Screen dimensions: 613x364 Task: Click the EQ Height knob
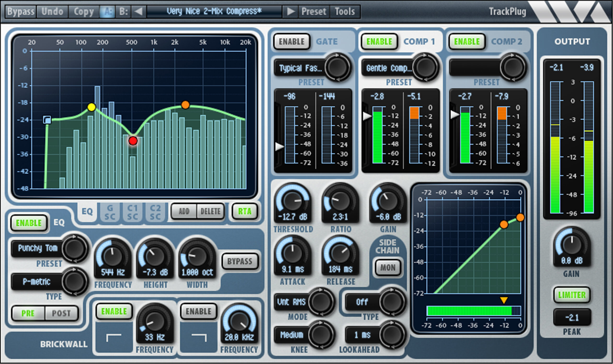click(155, 256)
